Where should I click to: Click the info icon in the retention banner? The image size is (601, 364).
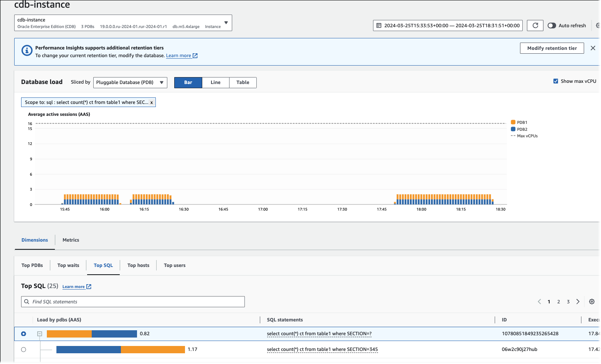26,50
